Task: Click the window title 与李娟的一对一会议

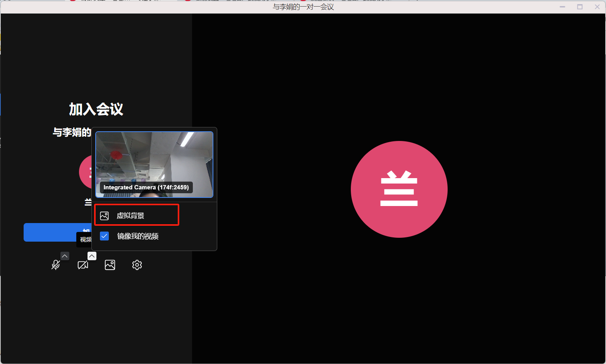Action: [303, 7]
